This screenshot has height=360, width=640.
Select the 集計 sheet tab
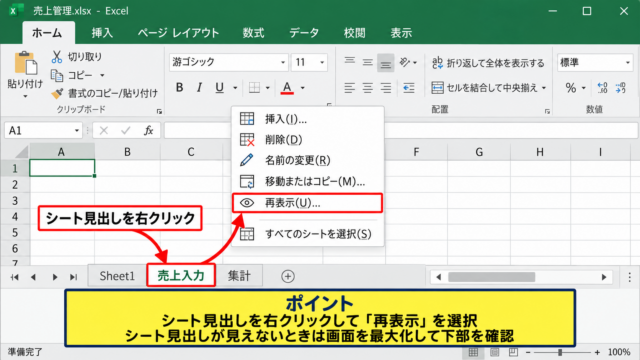[x=239, y=276]
